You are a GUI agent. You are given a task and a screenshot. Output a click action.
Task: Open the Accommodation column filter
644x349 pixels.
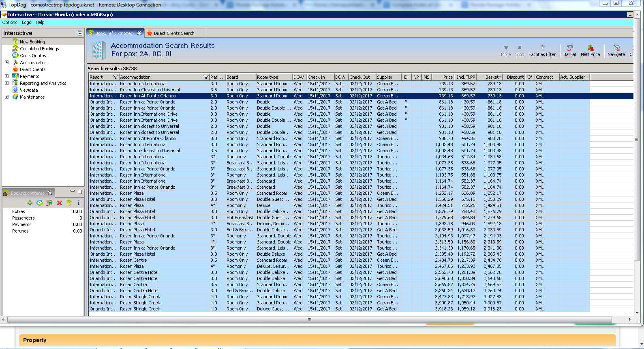click(206, 77)
